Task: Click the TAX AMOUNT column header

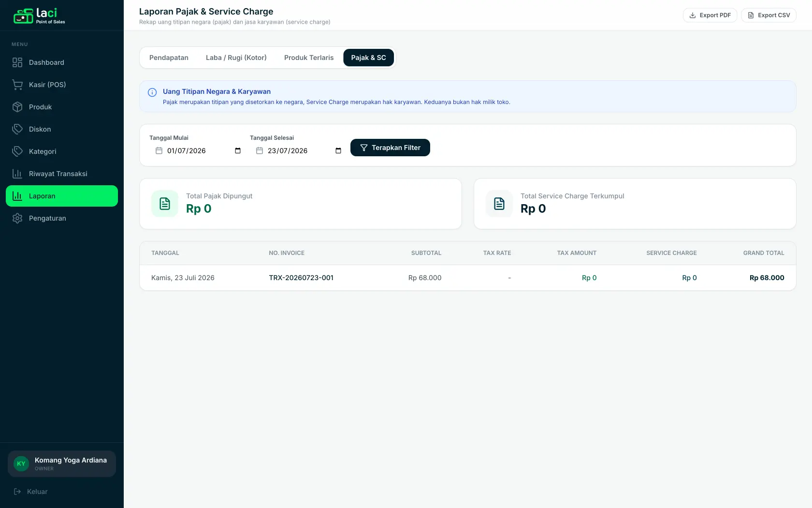Action: [577, 253]
